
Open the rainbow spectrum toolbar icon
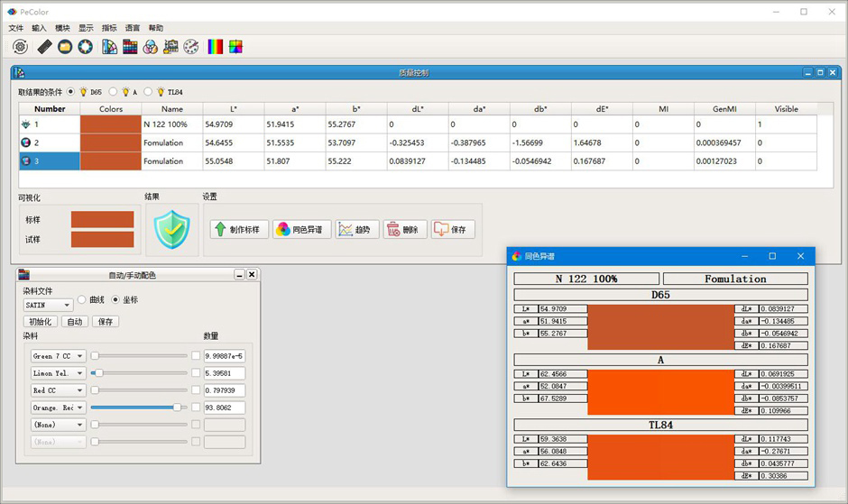(x=216, y=47)
